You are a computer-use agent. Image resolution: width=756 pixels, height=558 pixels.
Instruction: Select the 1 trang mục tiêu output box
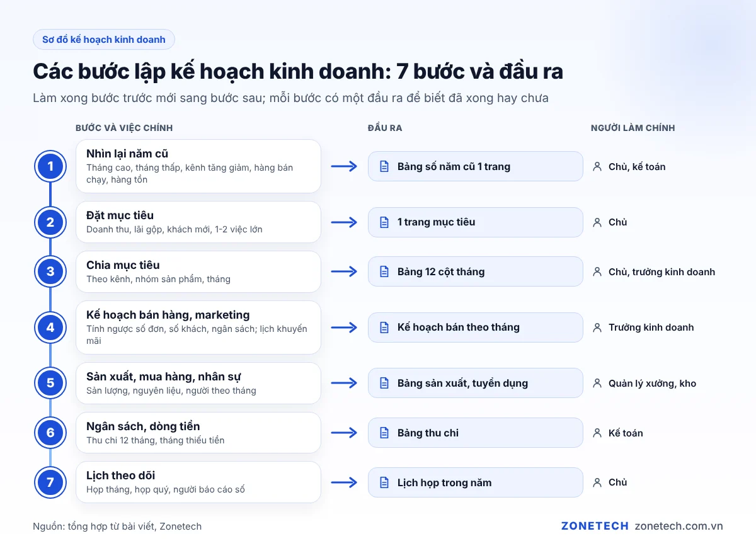tap(476, 222)
